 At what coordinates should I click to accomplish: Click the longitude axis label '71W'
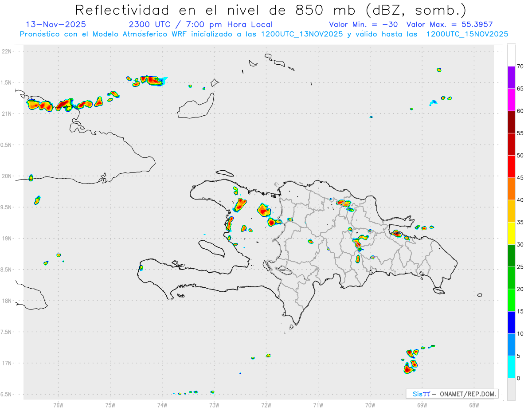[318, 405]
